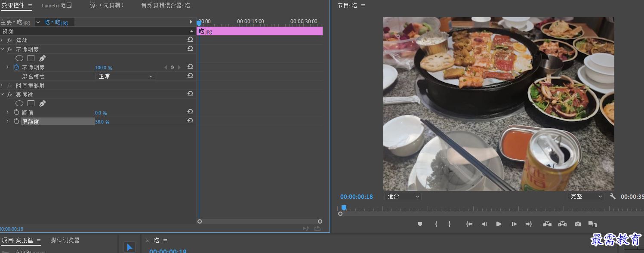
Task: Open zoom level dropdown 适合
Action: pyautogui.click(x=403, y=196)
